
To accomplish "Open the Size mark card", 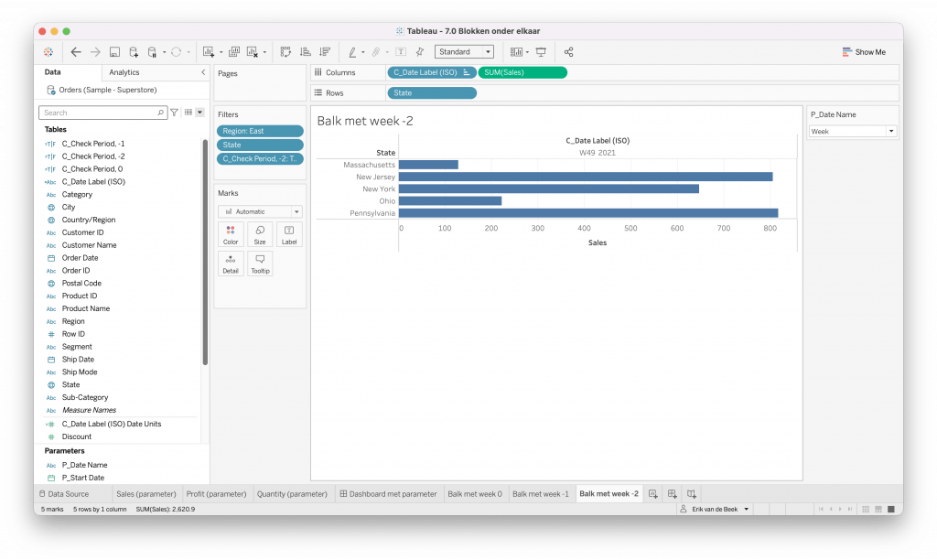I will tap(260, 234).
